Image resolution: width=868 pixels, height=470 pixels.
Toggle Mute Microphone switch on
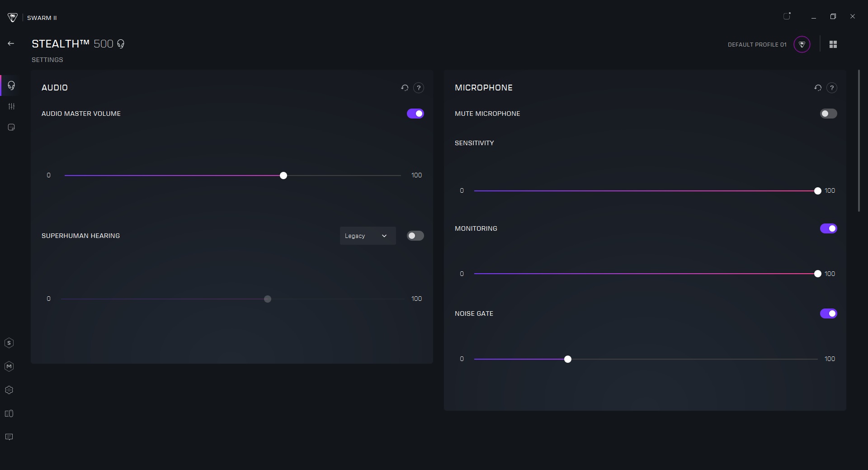click(828, 114)
